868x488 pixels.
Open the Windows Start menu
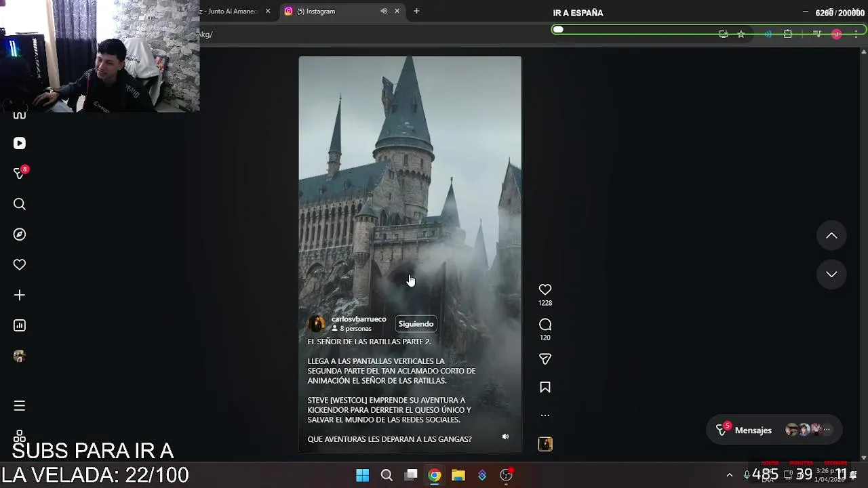[x=363, y=475]
